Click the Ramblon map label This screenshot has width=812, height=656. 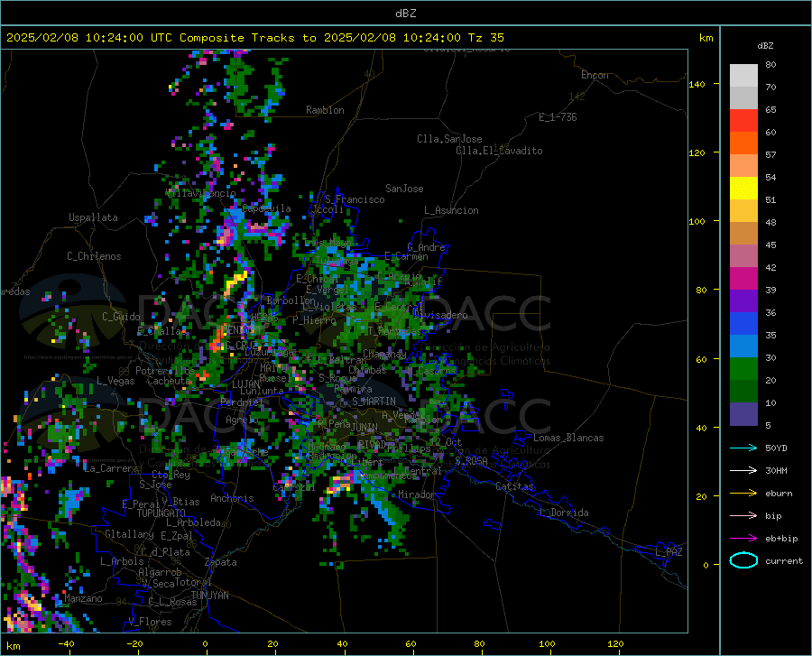pos(325,110)
